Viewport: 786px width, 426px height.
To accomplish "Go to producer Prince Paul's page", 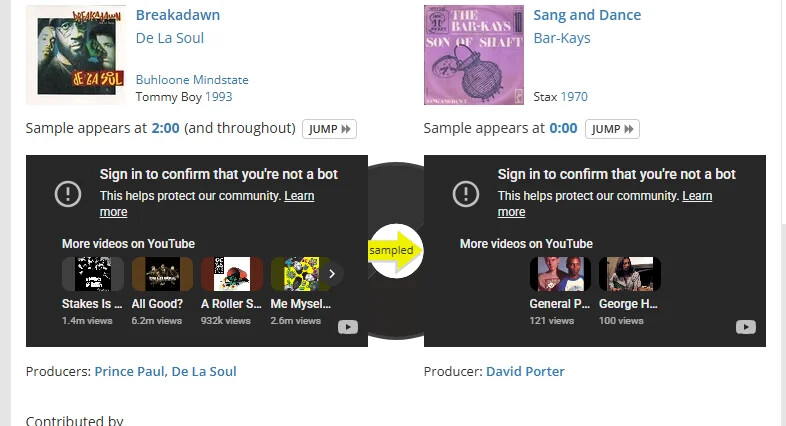I will pos(130,371).
